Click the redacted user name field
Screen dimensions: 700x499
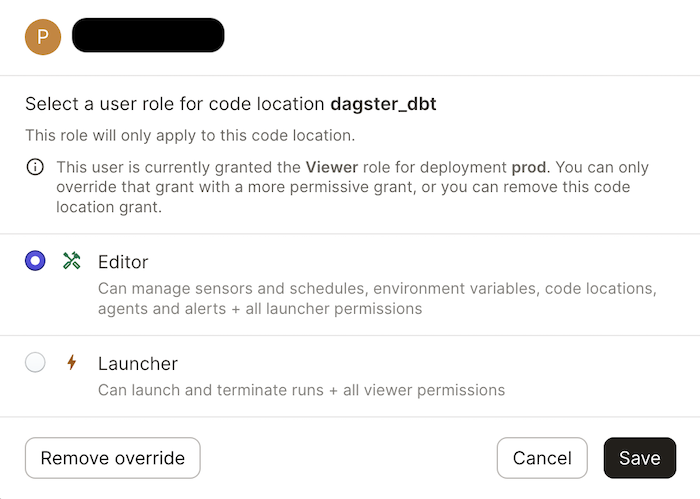(149, 36)
